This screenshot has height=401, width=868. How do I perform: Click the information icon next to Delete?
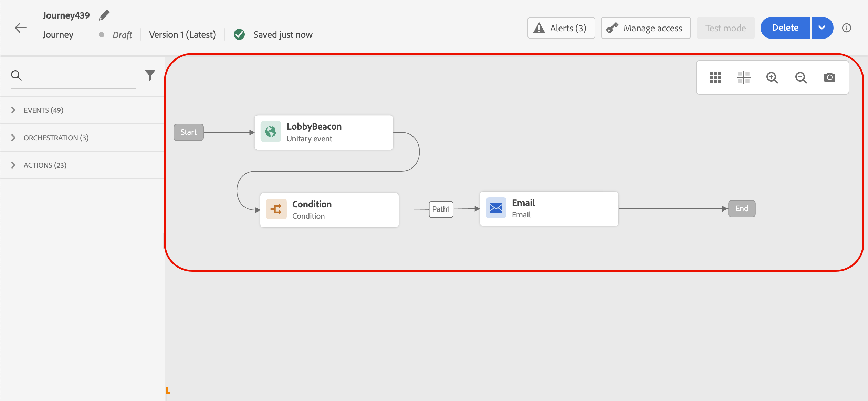coord(847,28)
